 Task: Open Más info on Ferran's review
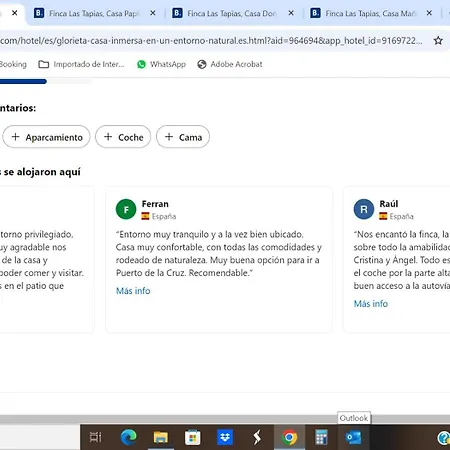(x=133, y=291)
